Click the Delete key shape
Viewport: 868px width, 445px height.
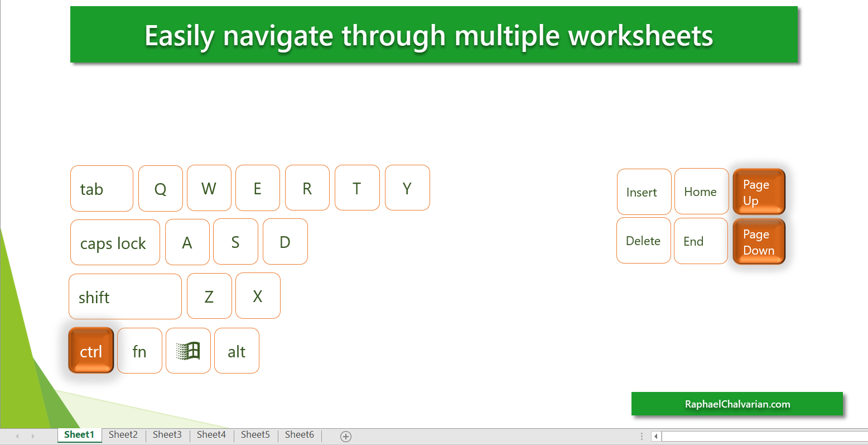pyautogui.click(x=644, y=240)
